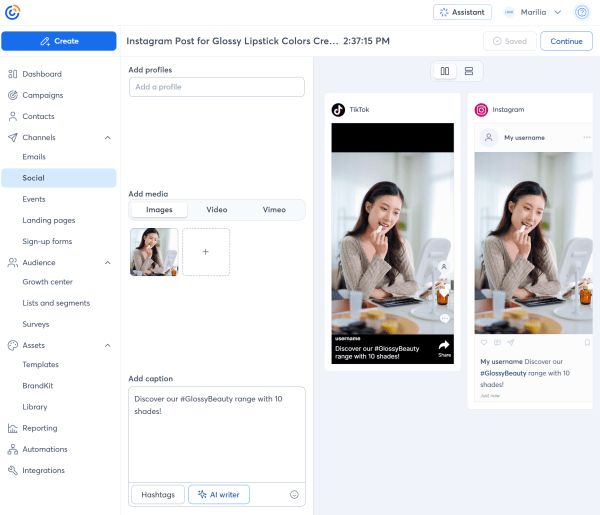600x515 pixels.
Task: Click the Assets palette icon
Action: pos(13,345)
